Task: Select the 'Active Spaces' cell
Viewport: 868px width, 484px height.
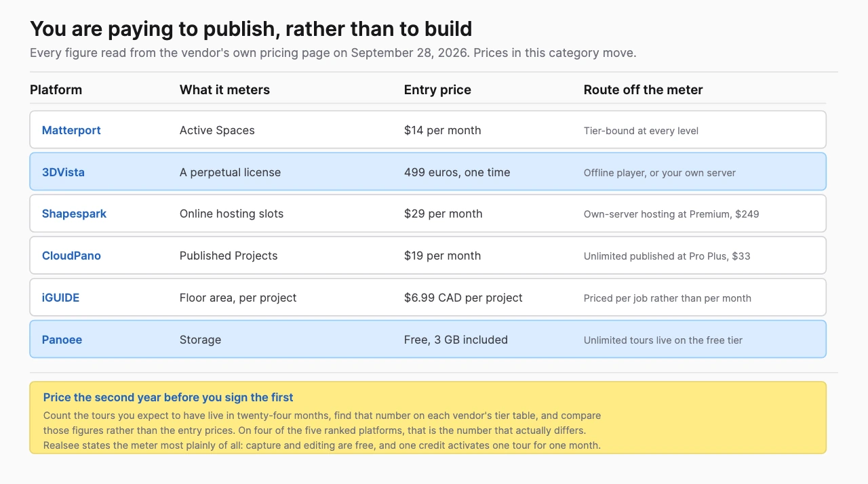Action: [217, 130]
